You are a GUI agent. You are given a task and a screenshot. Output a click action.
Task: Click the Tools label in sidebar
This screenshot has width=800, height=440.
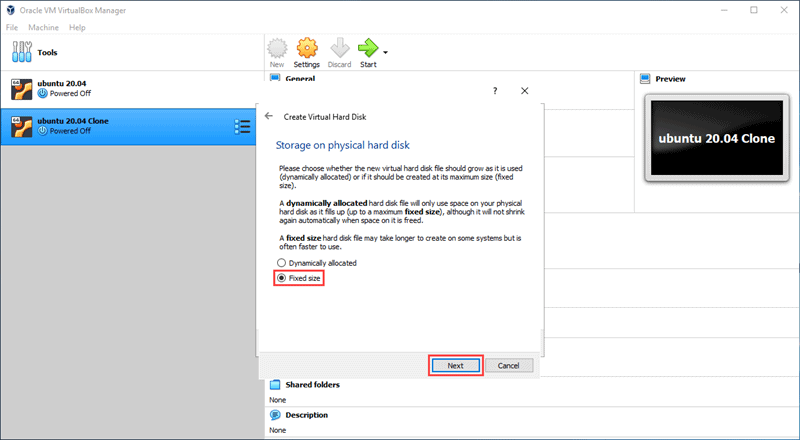pos(47,52)
